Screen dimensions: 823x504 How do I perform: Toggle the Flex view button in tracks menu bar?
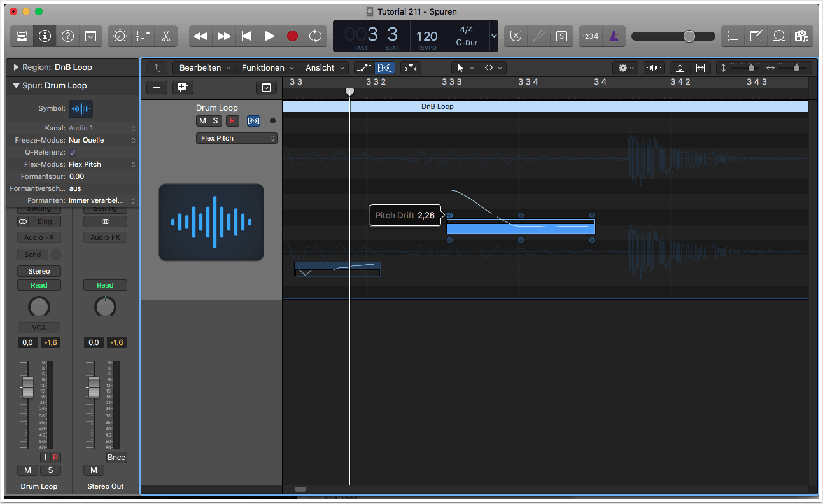point(384,67)
